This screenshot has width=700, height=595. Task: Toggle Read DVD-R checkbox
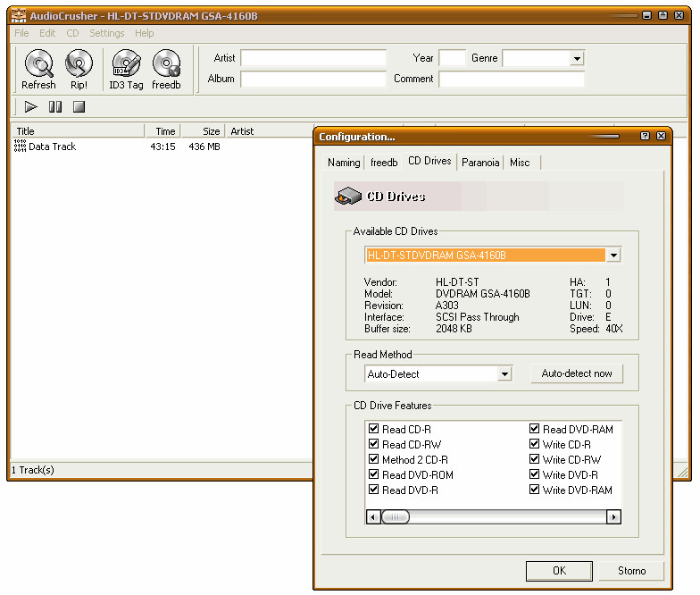[x=373, y=490]
